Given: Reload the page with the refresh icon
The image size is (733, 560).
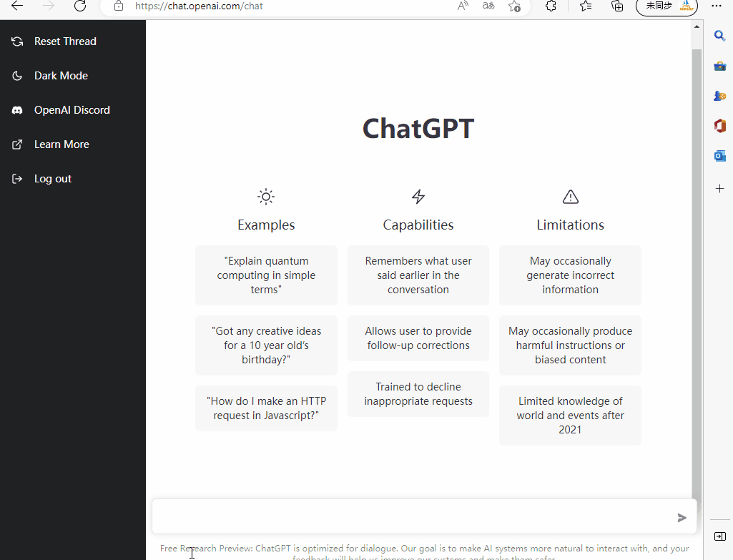Looking at the screenshot, I should coord(80,6).
